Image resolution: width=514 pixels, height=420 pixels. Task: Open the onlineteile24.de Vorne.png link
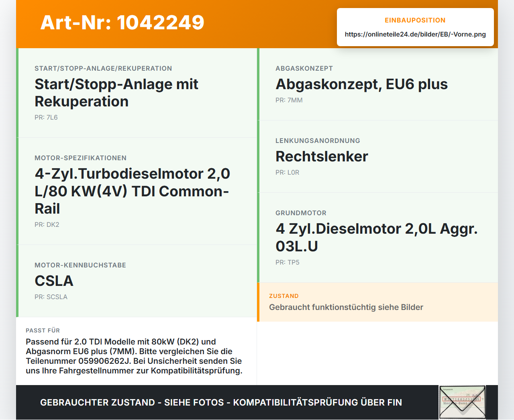(415, 34)
